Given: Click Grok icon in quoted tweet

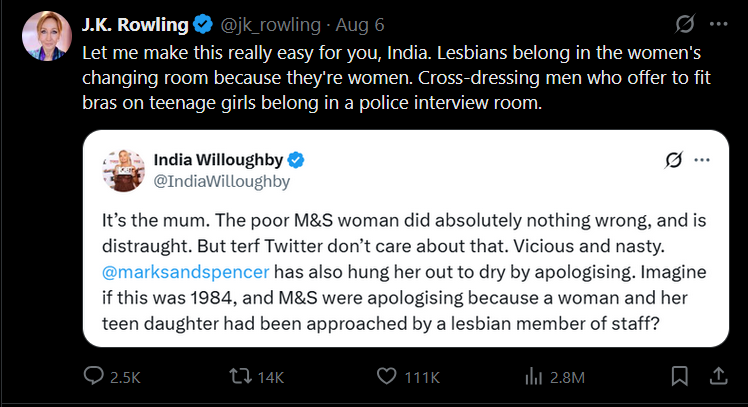Looking at the screenshot, I should [674, 160].
